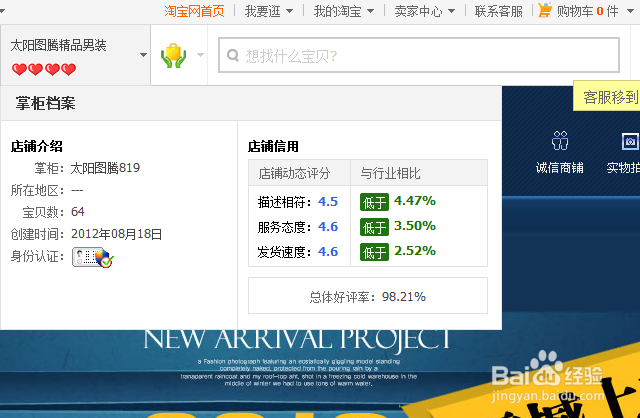Click the item count 64
The image size is (640, 418).
[x=78, y=211]
